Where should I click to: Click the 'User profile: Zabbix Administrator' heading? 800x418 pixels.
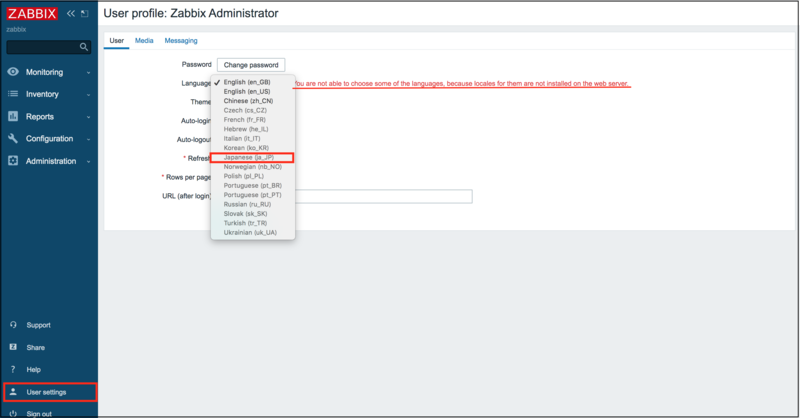point(191,13)
